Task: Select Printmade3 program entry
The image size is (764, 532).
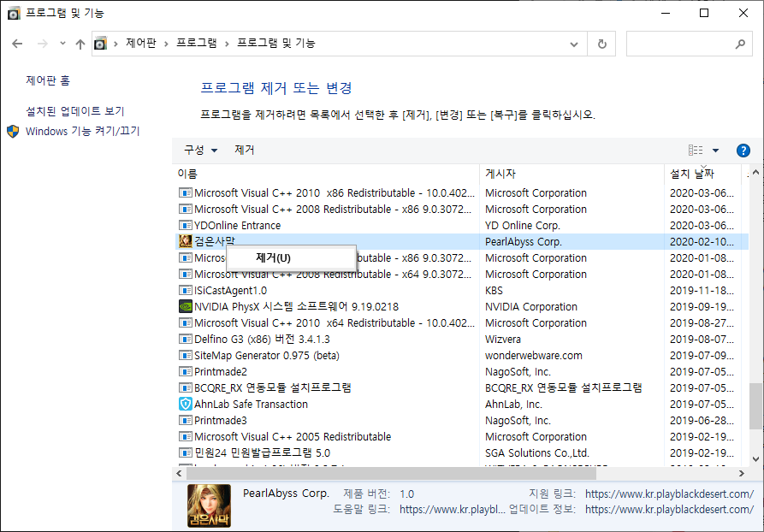Action: point(462,421)
